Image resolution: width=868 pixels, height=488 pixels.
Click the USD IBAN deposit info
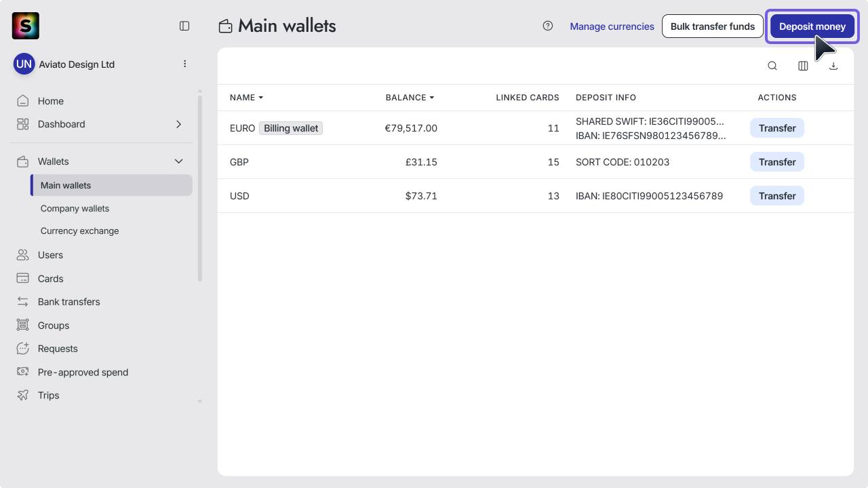[650, 196]
